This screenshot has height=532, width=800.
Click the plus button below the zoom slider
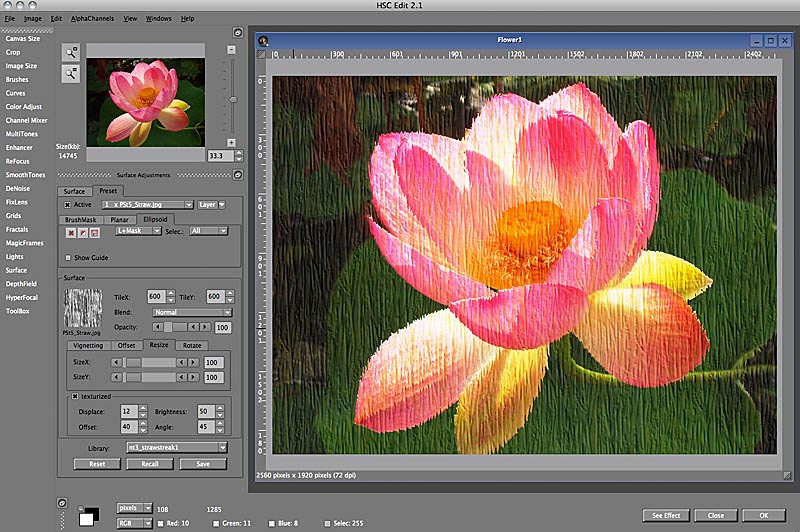[232, 143]
